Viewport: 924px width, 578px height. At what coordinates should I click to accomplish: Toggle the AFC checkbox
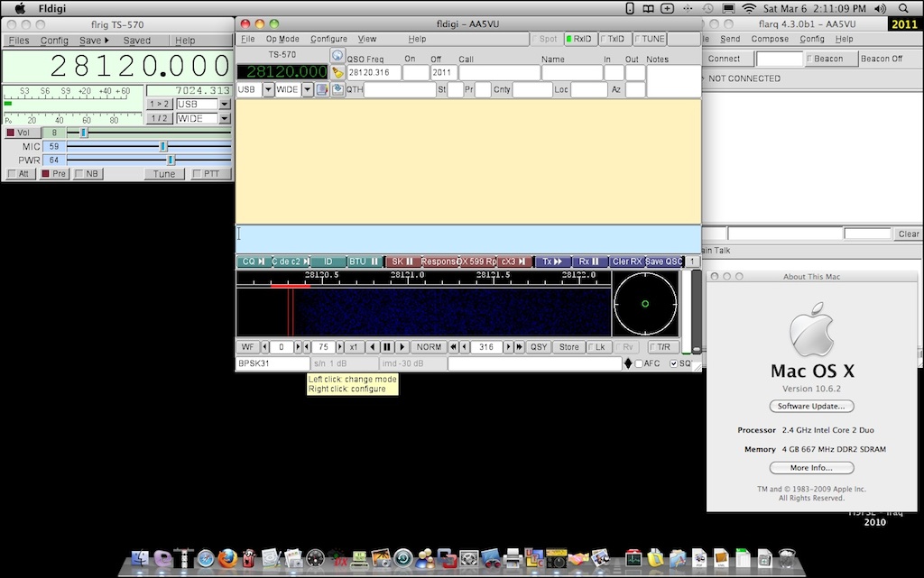tap(639, 363)
